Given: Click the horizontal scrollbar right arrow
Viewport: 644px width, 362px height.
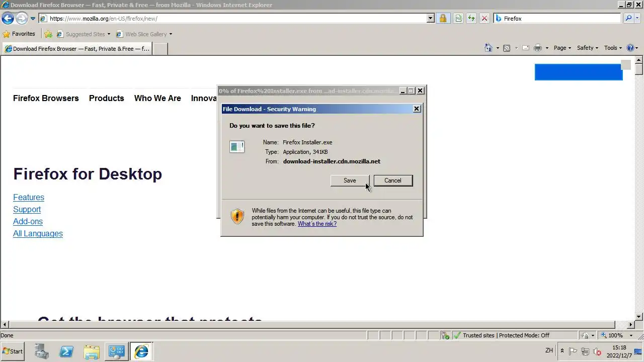Looking at the screenshot, I should (x=631, y=325).
